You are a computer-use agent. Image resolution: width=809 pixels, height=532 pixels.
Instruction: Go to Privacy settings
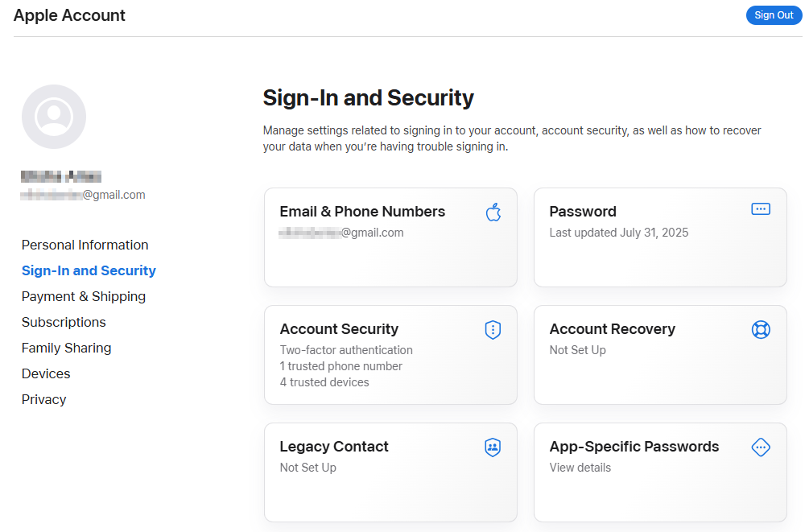pyautogui.click(x=43, y=399)
